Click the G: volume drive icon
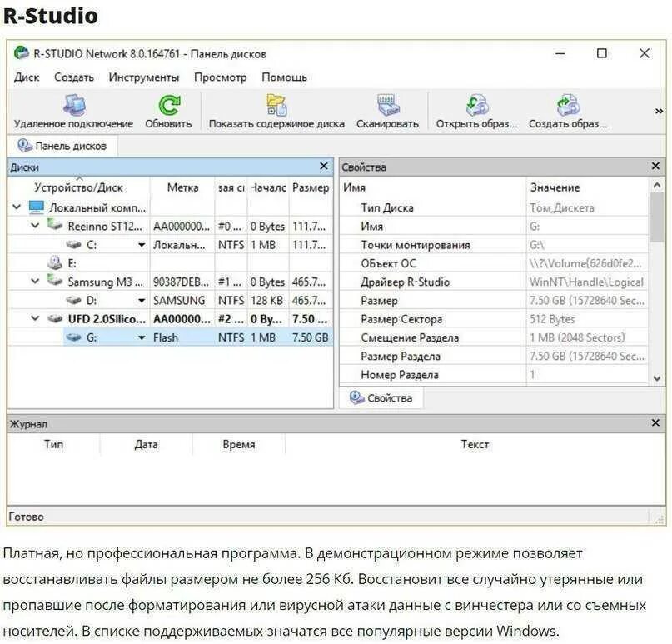The height and width of the screenshot is (644, 672). pos(73,337)
